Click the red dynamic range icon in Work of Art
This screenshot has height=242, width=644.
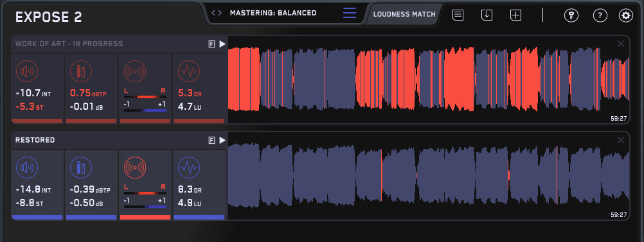[x=189, y=71]
